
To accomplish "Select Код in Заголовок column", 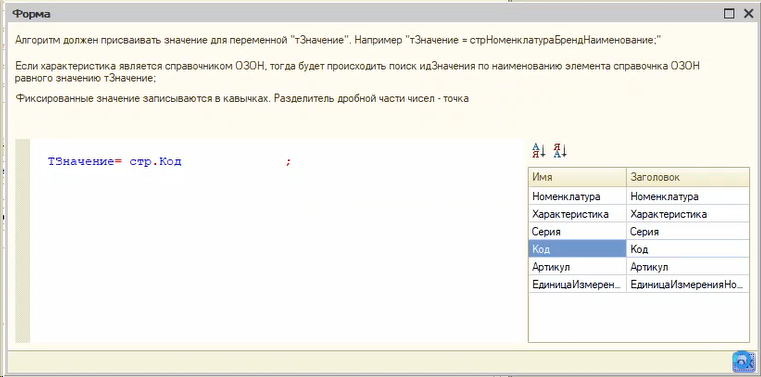I will (x=688, y=249).
